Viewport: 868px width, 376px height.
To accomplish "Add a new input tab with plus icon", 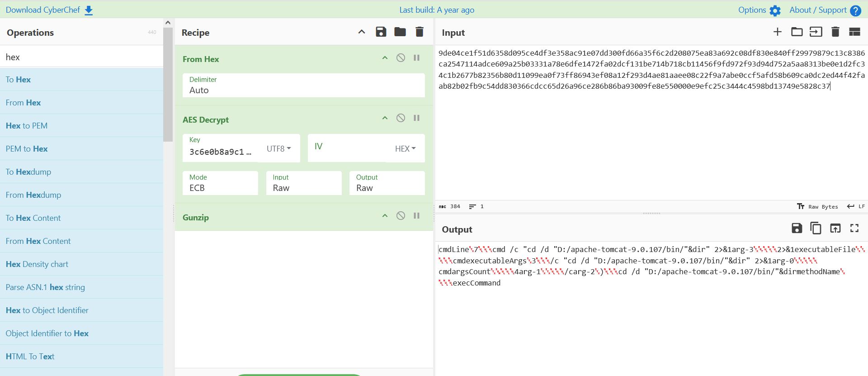I will [778, 32].
